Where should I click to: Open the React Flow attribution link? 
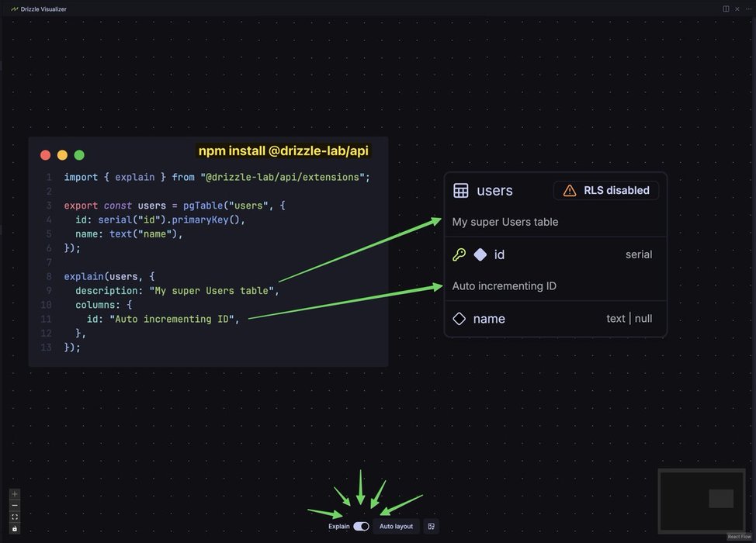pyautogui.click(x=739, y=537)
